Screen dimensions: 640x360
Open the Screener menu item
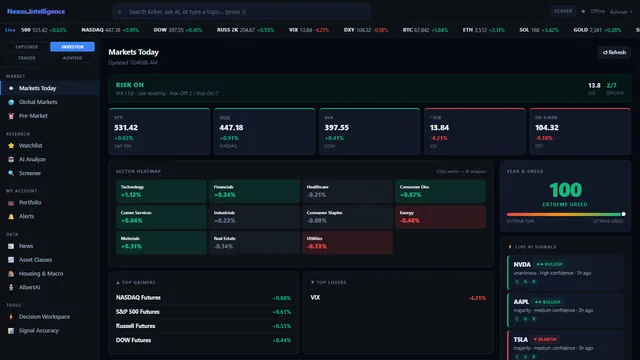(50, 173)
